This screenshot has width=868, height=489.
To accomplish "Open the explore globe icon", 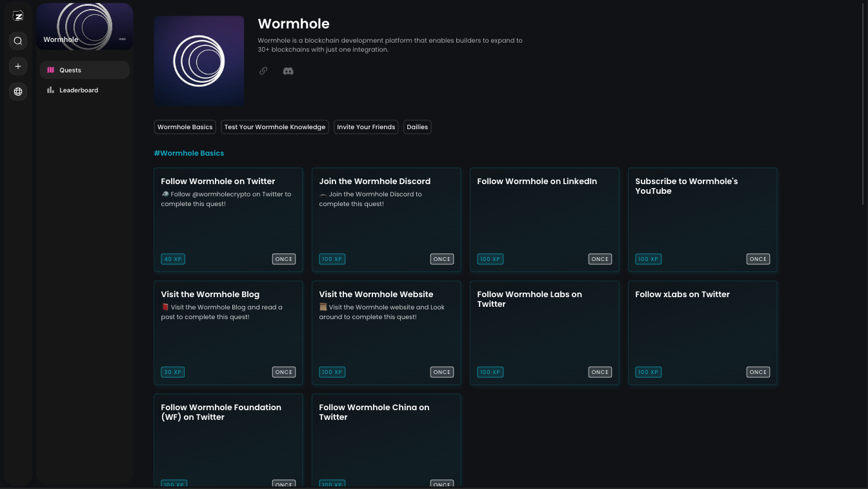I will click(x=17, y=91).
